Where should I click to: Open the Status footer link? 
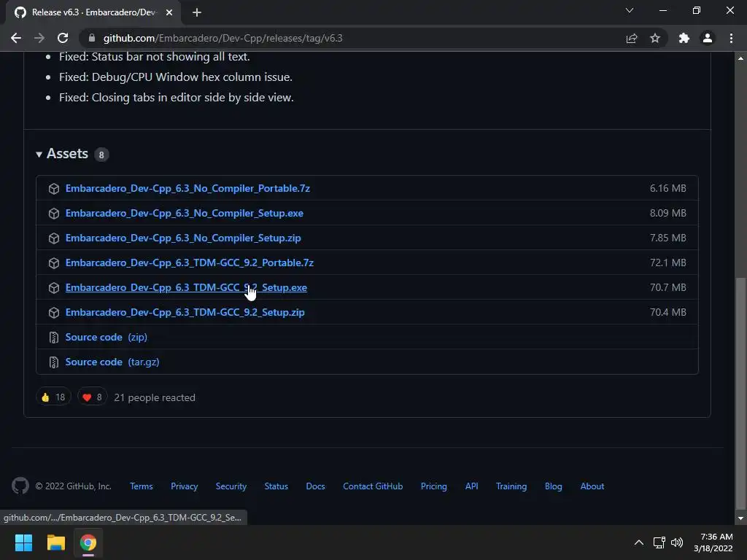tap(276, 486)
